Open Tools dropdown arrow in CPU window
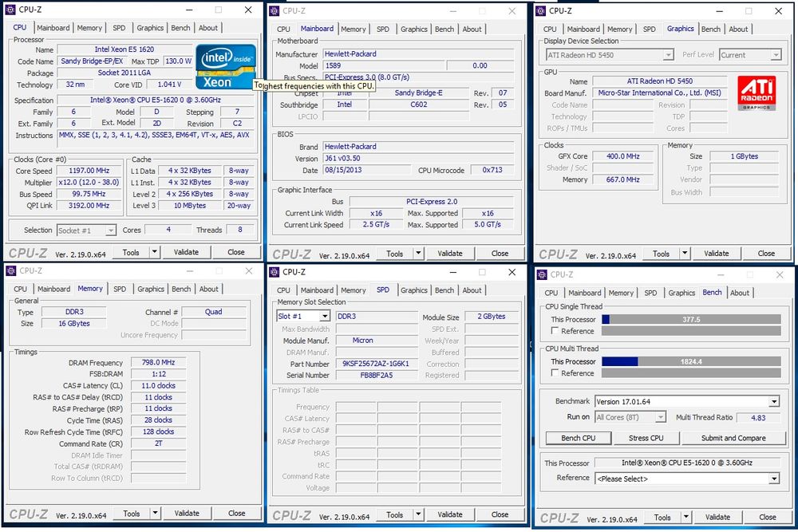This screenshot has width=798, height=532. click(154, 252)
